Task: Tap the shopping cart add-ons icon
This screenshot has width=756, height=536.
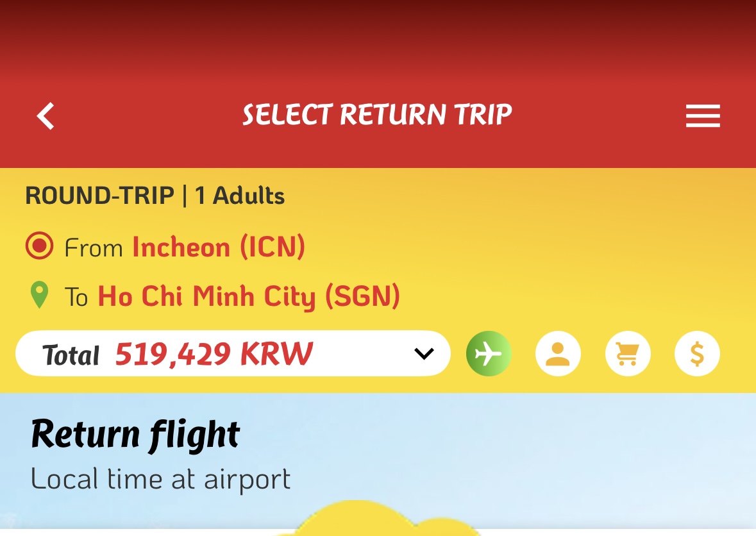Action: [x=628, y=353]
